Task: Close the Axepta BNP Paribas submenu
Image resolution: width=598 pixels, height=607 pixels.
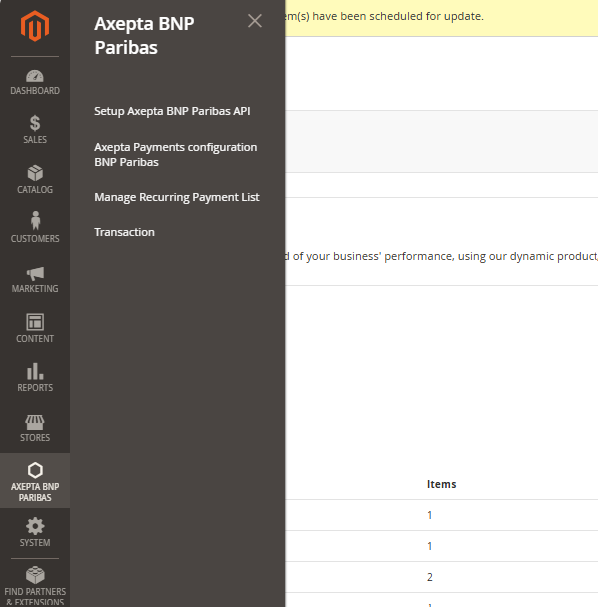Action: tap(255, 21)
